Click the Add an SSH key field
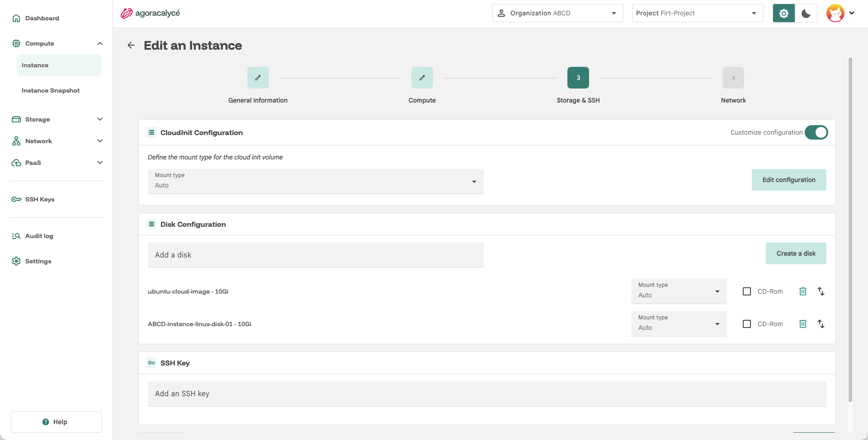 point(487,394)
